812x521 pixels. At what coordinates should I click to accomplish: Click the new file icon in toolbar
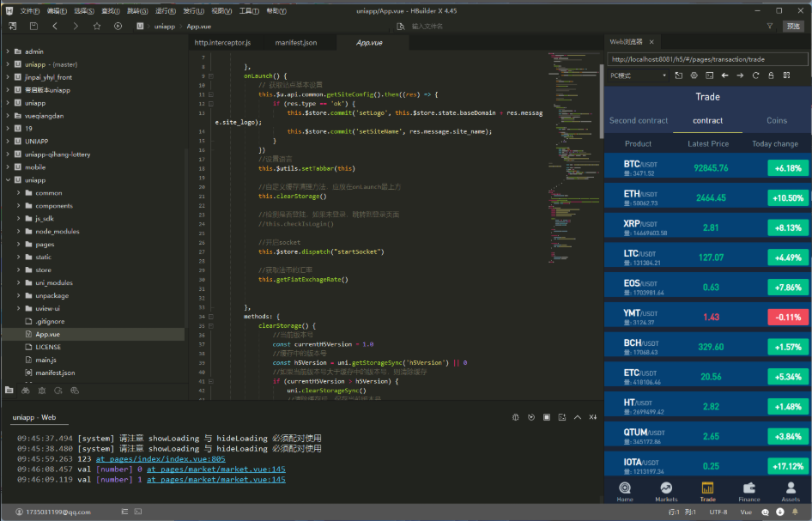point(12,26)
